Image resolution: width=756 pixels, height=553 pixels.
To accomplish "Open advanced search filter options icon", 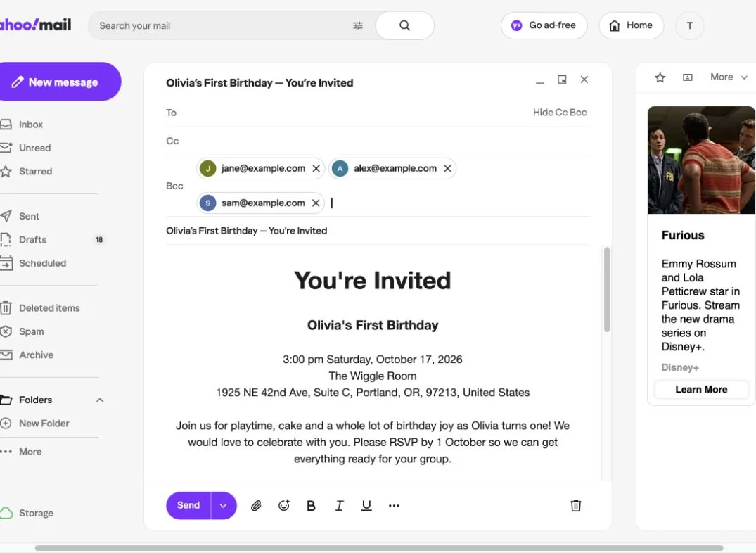I will [x=358, y=25].
